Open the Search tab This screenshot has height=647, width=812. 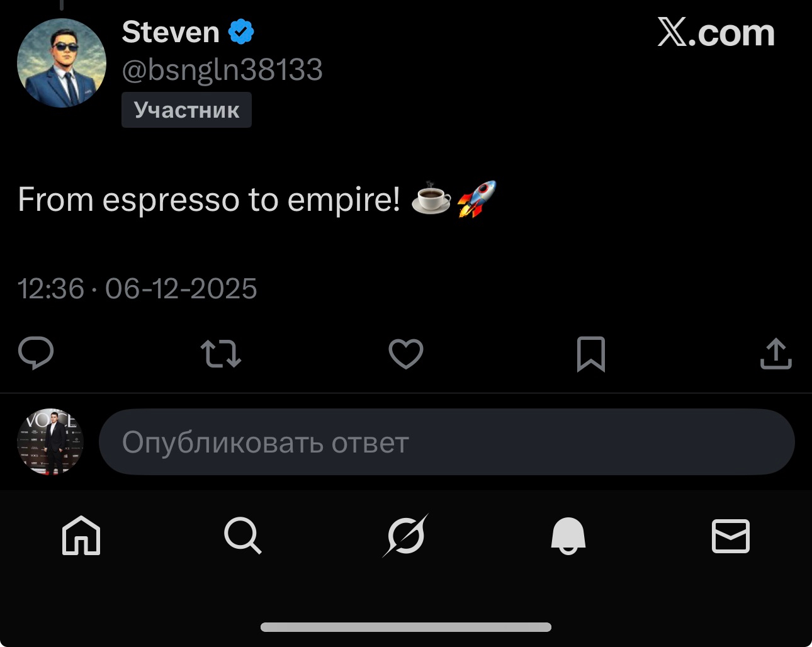(242, 536)
